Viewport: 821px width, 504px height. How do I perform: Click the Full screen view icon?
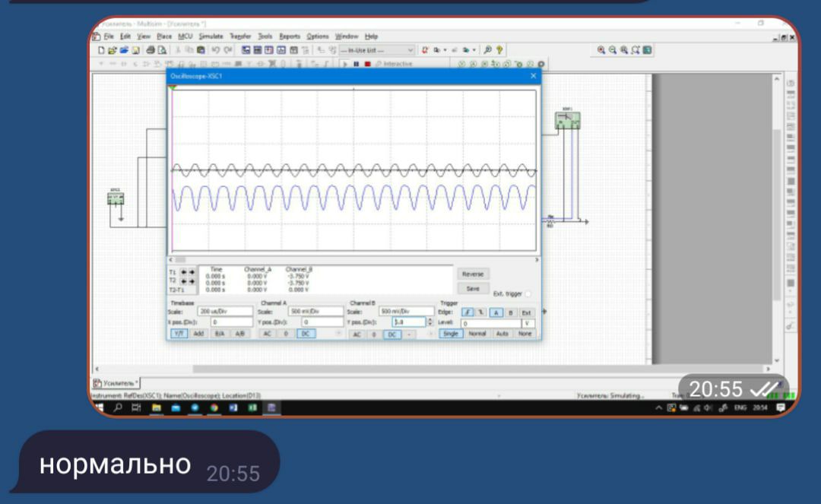click(x=648, y=50)
